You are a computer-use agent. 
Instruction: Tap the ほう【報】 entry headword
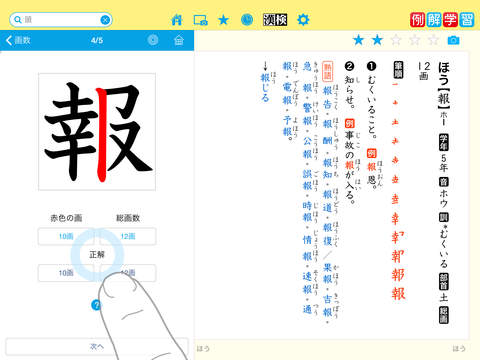coord(444,85)
